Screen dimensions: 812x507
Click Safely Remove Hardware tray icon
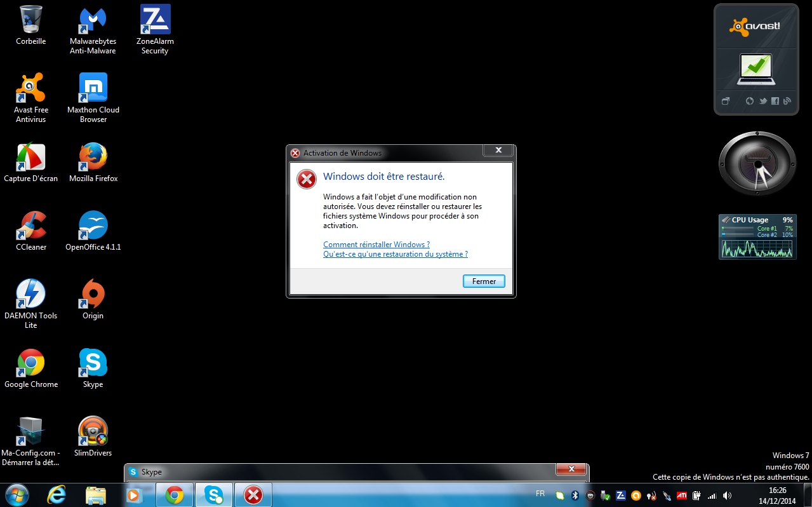click(x=606, y=496)
